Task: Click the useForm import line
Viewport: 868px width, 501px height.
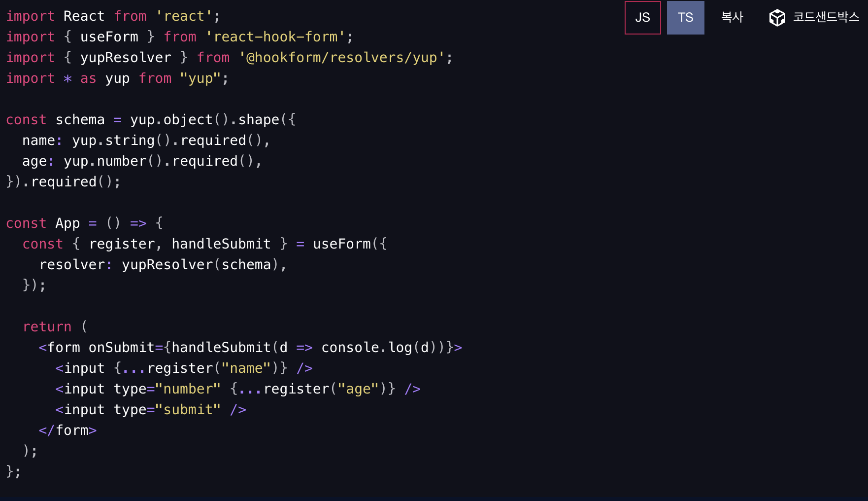Action: [x=177, y=36]
